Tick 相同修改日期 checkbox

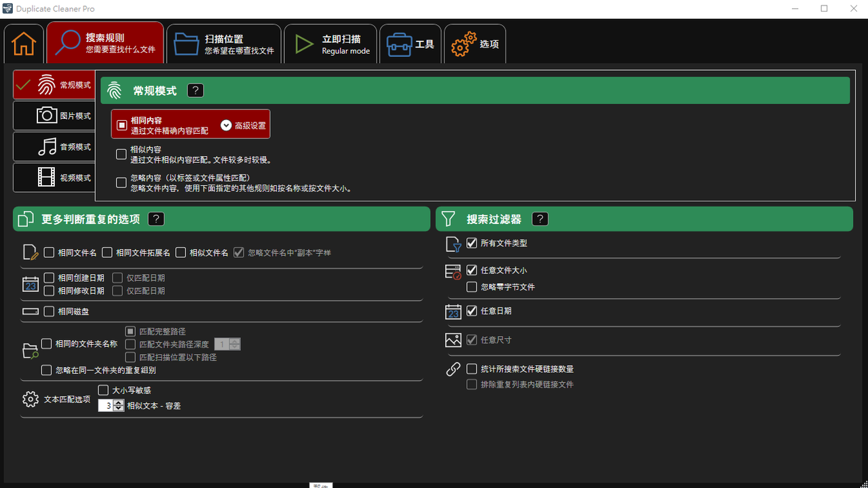click(49, 290)
